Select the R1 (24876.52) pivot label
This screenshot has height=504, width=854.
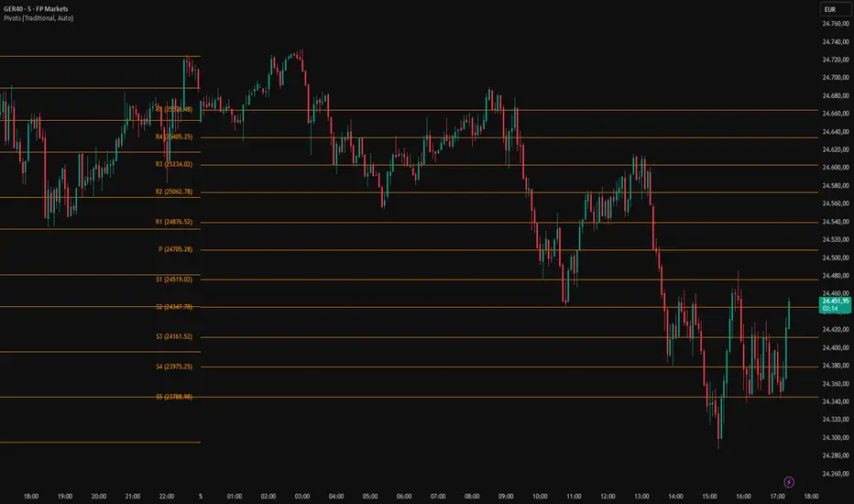pos(173,222)
